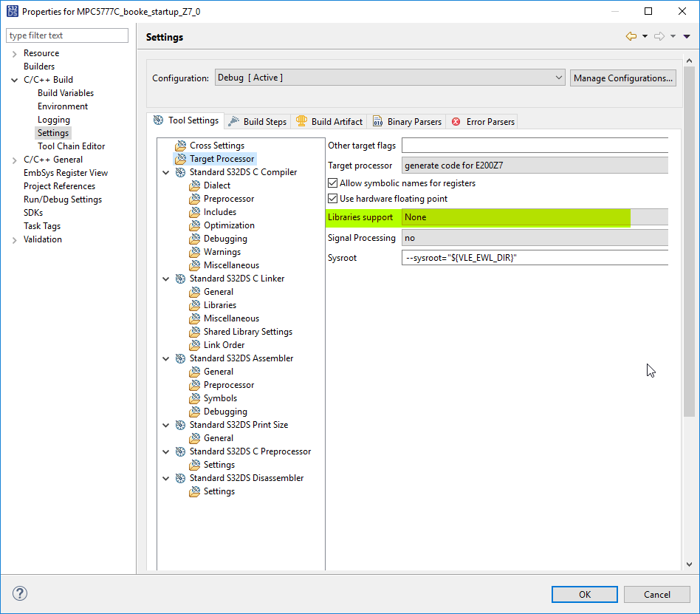Click the Standard S32DS Disassembler tool icon
This screenshot has height=614, width=700.
[x=181, y=478]
